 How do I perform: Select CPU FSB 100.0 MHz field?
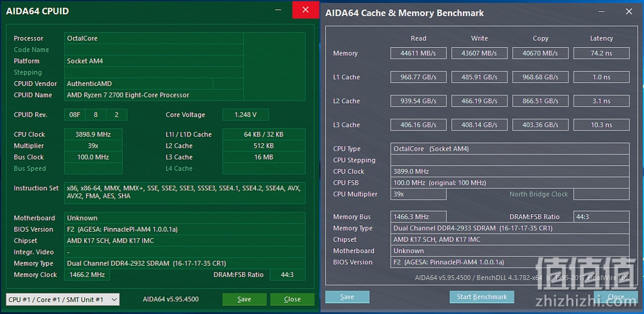(509, 183)
